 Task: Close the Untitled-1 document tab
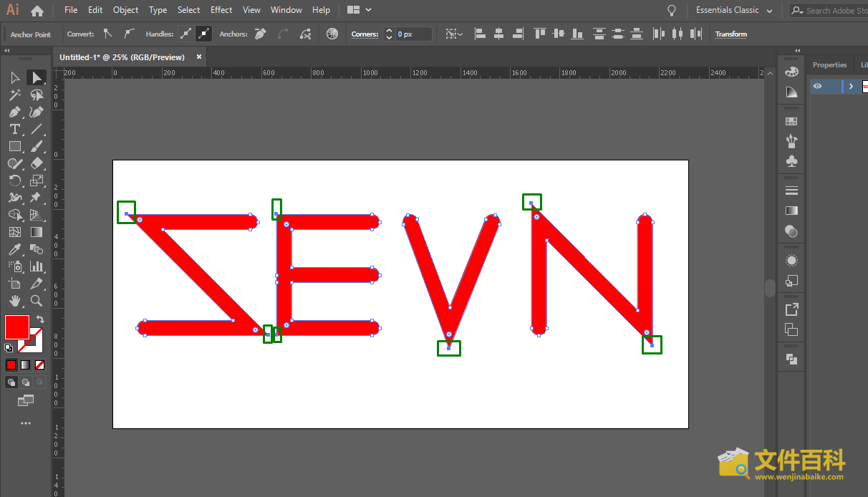click(x=199, y=57)
